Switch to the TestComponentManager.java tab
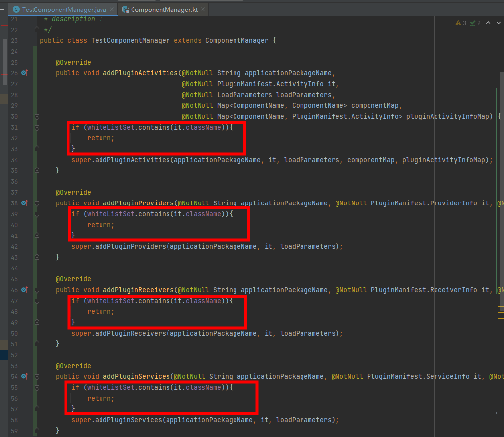The image size is (504, 437). pos(64,9)
